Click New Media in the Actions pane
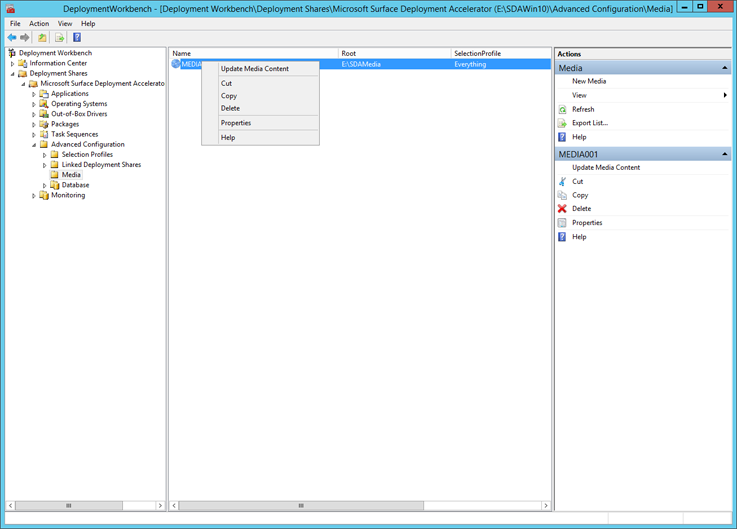 click(589, 81)
